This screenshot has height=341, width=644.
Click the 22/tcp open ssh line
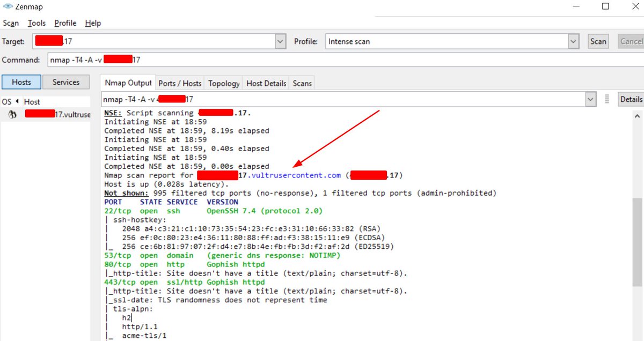(x=213, y=211)
